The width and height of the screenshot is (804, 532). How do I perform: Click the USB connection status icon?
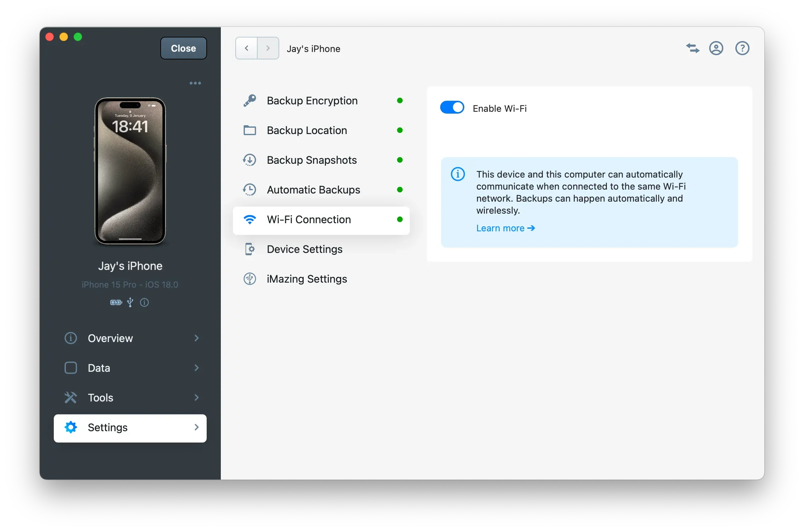130,302
